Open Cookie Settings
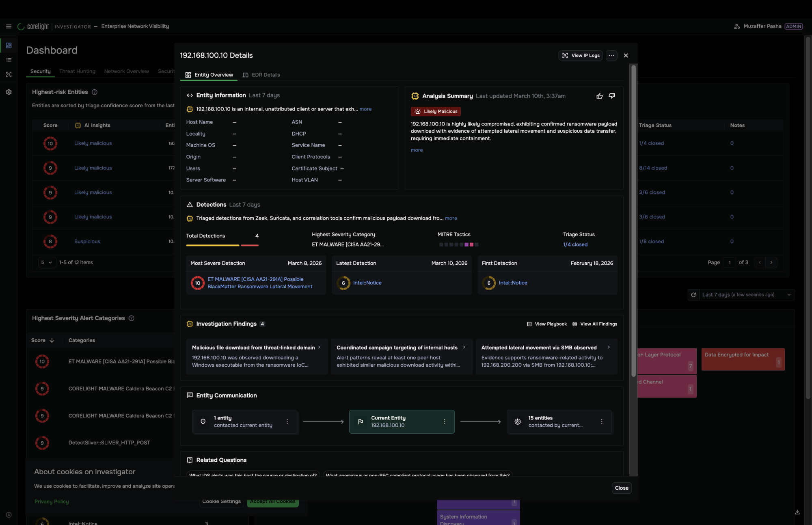Screen dimensions: 812x525 pyautogui.click(x=221, y=501)
